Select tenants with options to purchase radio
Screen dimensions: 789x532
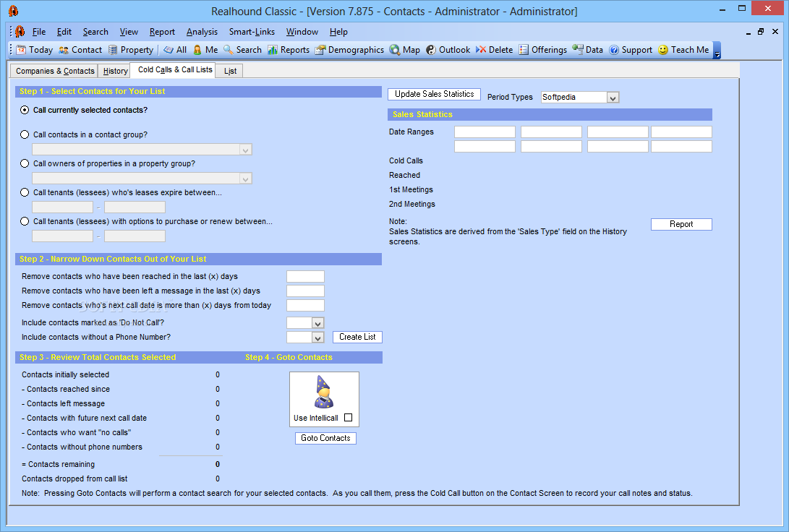click(25, 221)
